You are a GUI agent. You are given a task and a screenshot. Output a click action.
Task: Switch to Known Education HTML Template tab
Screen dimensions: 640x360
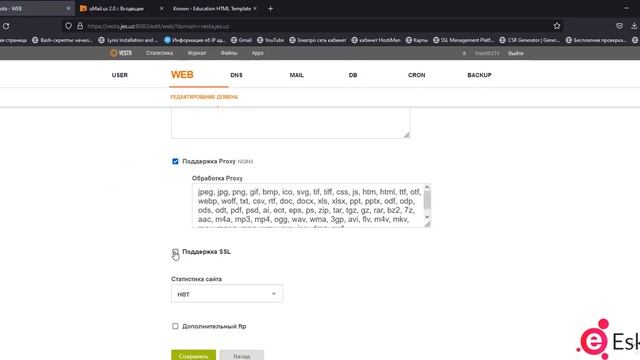coord(212,8)
